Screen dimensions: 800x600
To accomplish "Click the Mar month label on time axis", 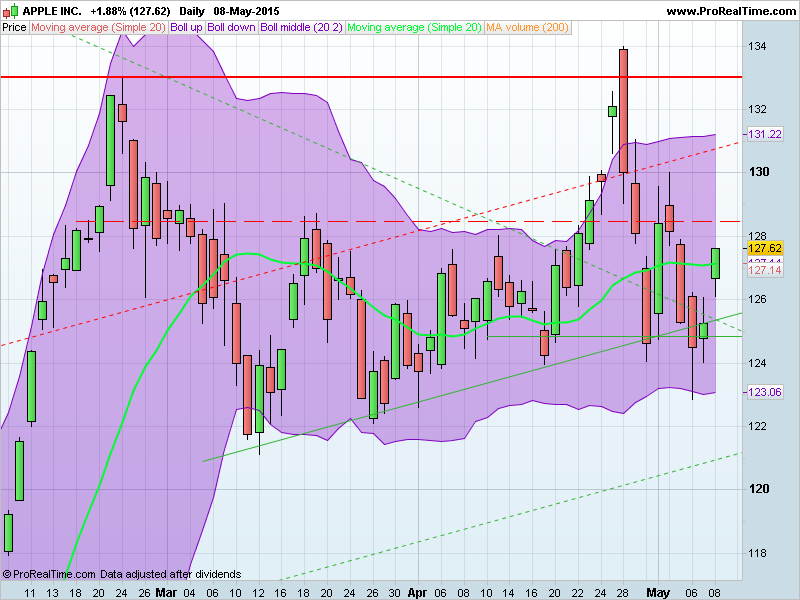I will tap(166, 593).
